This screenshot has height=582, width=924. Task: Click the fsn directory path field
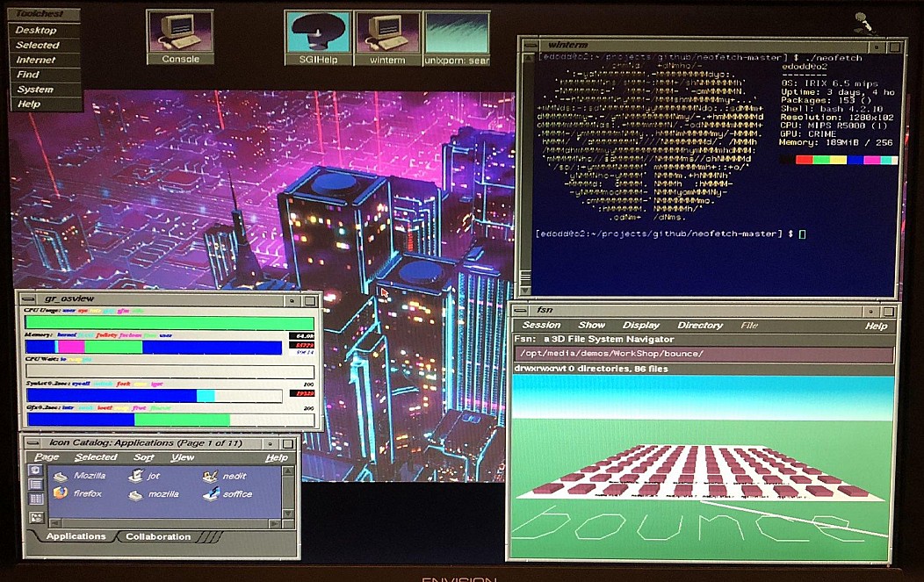[x=703, y=354]
